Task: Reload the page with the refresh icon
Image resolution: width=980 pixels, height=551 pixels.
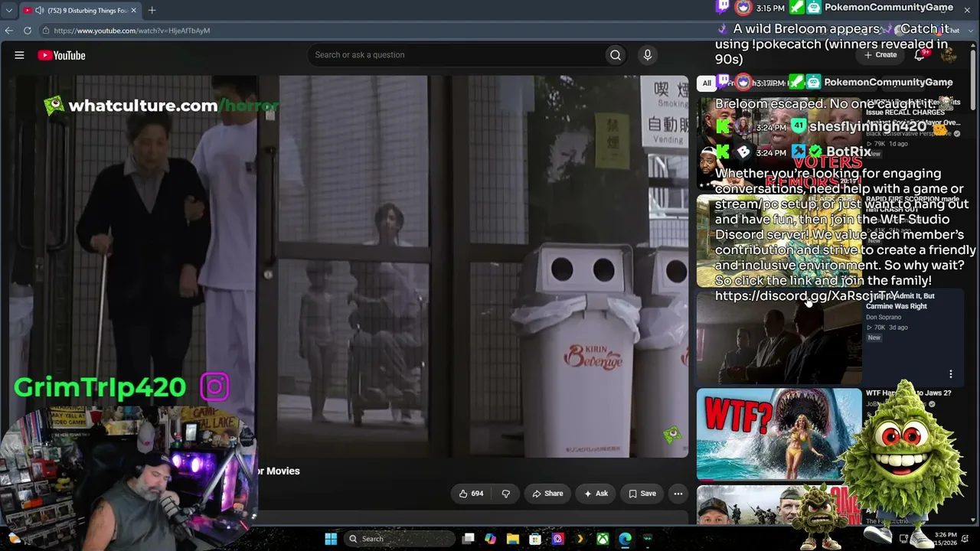Action: coord(28,31)
